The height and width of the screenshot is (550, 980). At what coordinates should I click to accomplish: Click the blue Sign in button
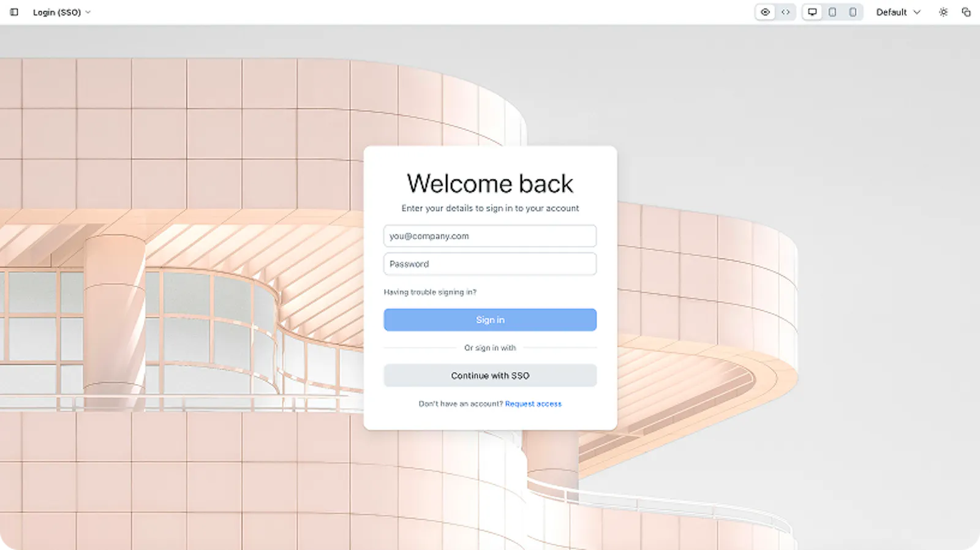click(x=490, y=320)
